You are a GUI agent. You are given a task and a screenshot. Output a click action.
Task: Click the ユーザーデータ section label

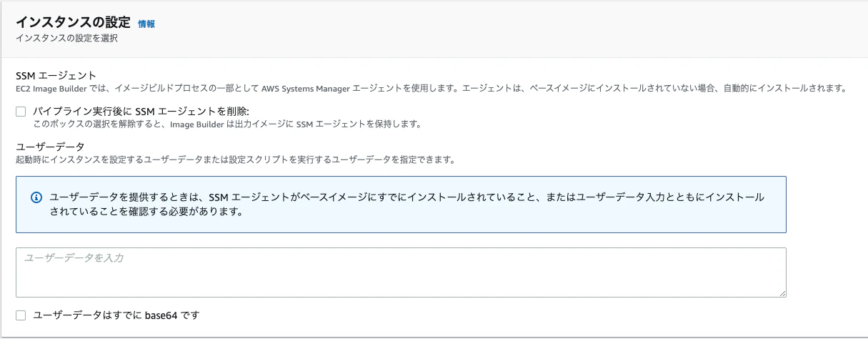51,147
